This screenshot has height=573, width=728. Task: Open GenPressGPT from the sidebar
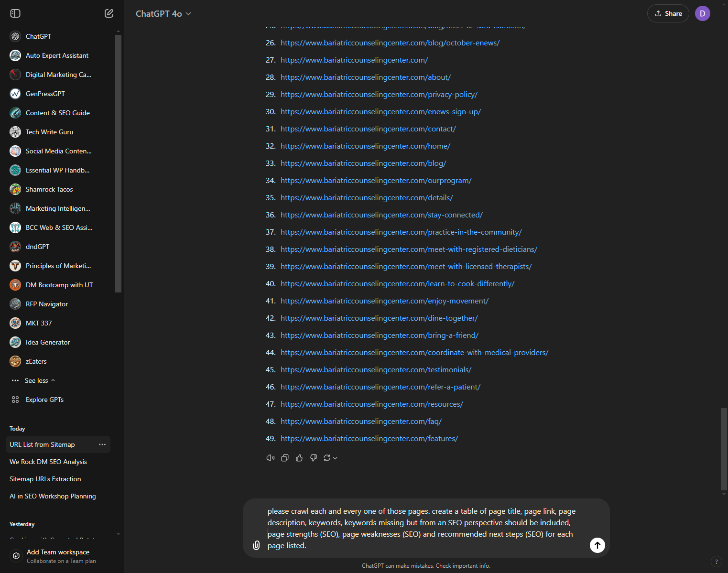[60, 94]
